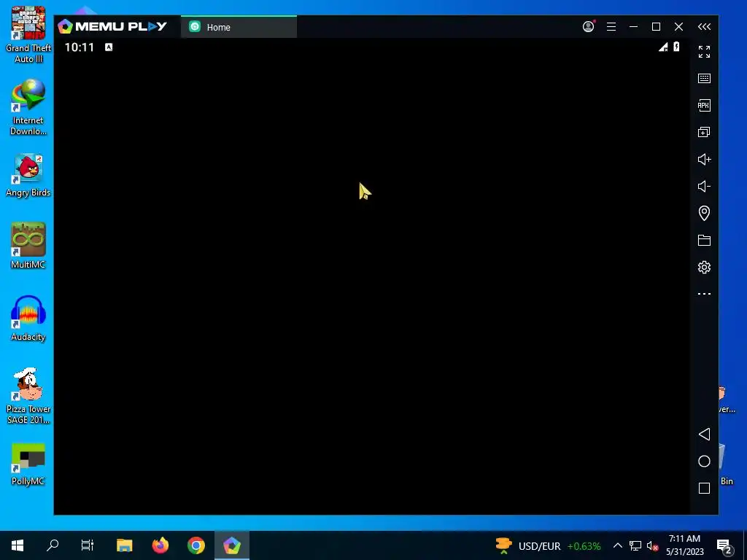
Task: Open the shared folder icon
Action: (x=704, y=240)
